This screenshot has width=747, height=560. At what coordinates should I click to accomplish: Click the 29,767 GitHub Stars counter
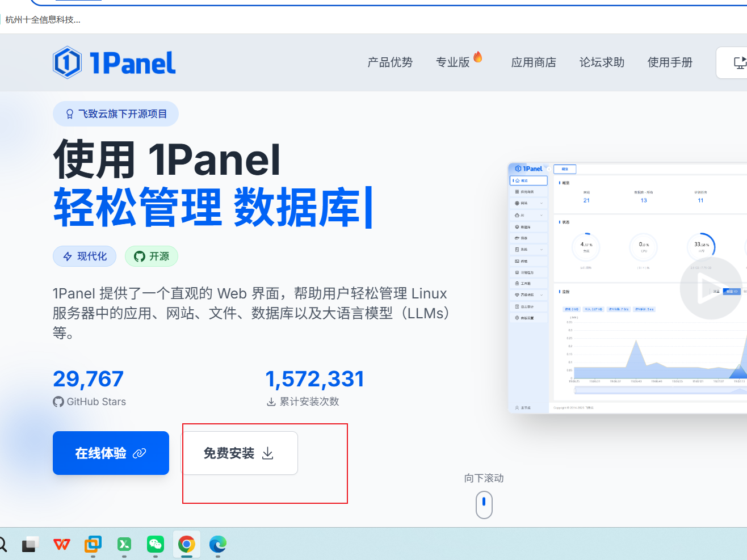click(x=89, y=388)
